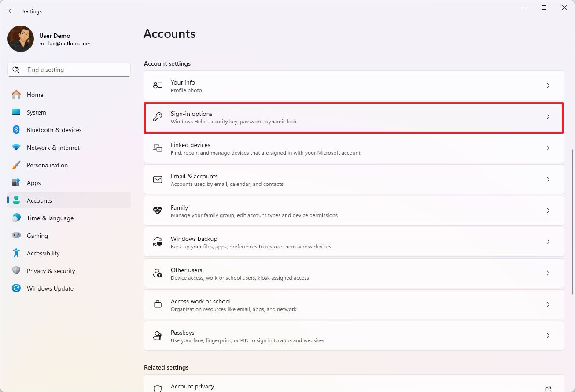Viewport: 575px width, 392px height.
Task: Open the Account privacy link
Action: pos(192,386)
